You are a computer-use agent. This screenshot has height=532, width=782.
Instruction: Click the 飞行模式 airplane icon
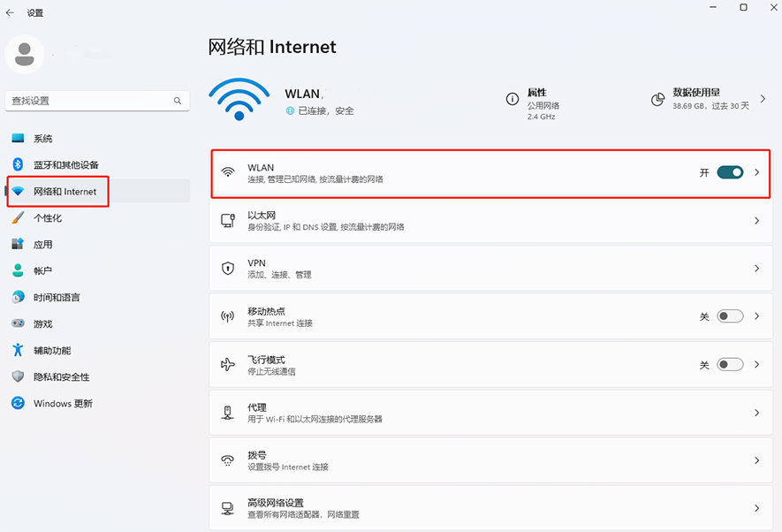pyautogui.click(x=228, y=364)
